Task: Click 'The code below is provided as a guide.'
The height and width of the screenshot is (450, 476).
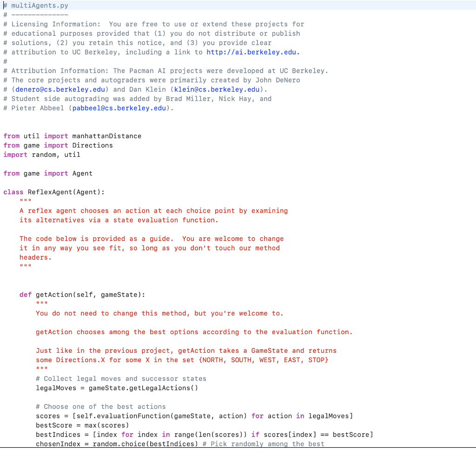Action: pyautogui.click(x=97, y=239)
